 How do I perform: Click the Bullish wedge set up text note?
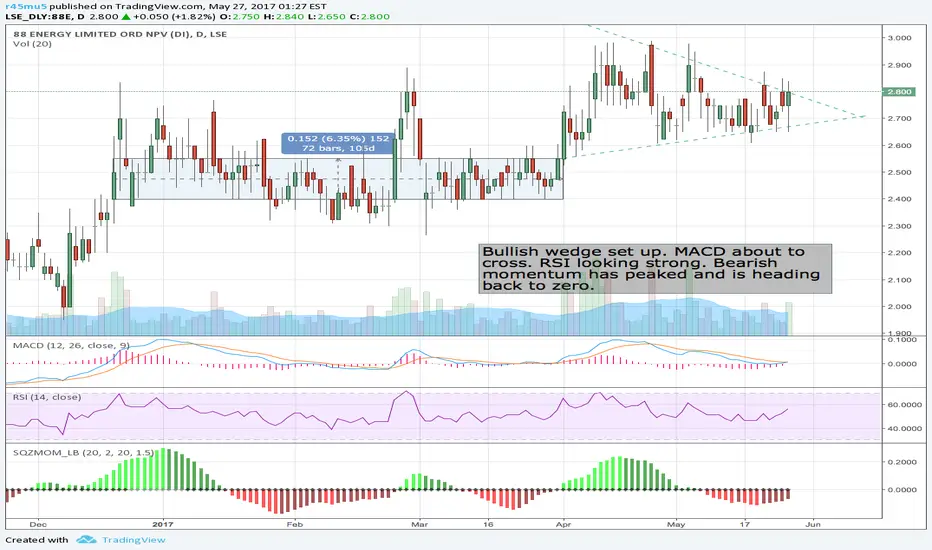pos(656,268)
